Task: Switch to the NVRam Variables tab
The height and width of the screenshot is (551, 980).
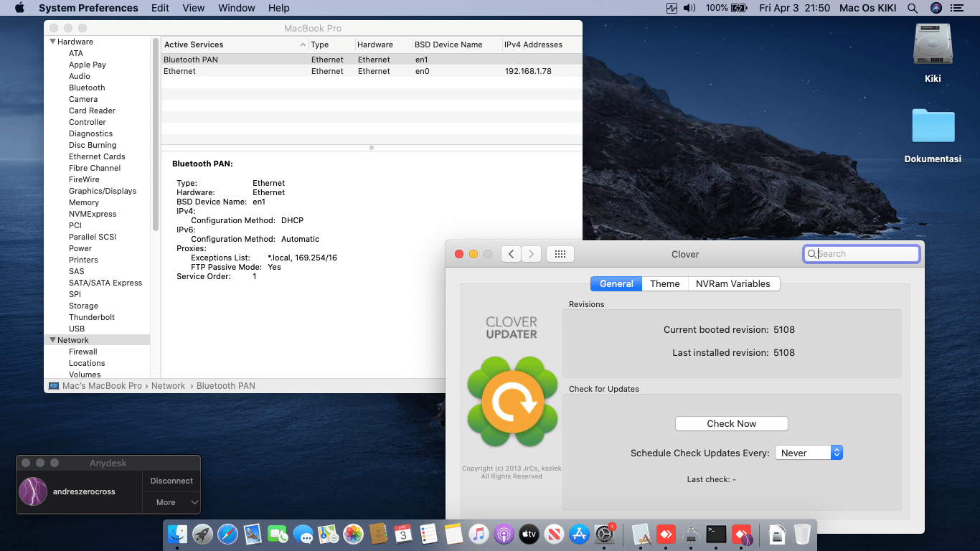Action: click(x=732, y=283)
